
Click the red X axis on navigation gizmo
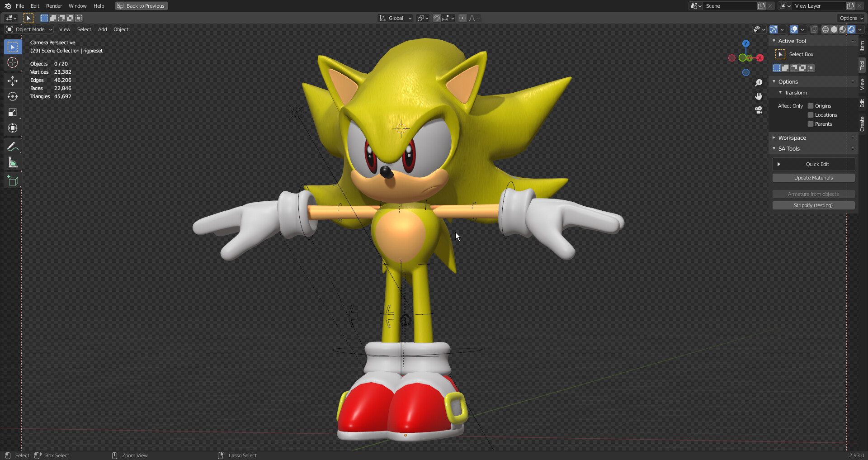click(760, 58)
